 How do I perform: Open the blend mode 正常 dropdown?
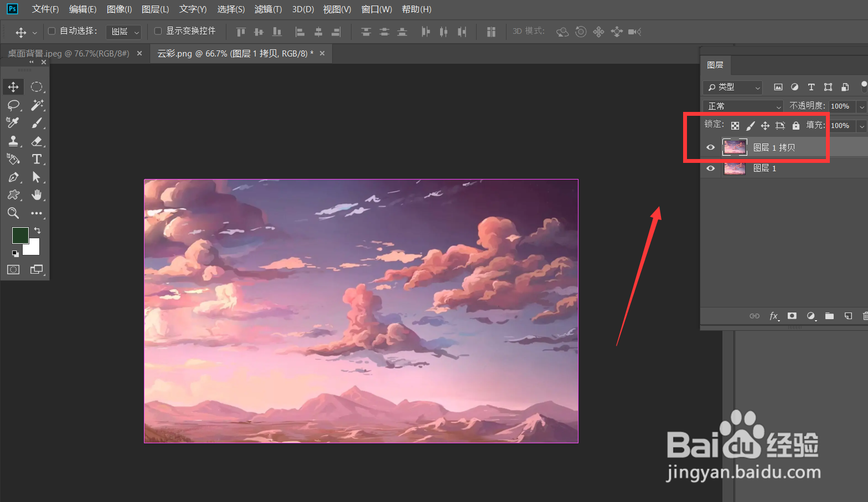click(x=743, y=106)
